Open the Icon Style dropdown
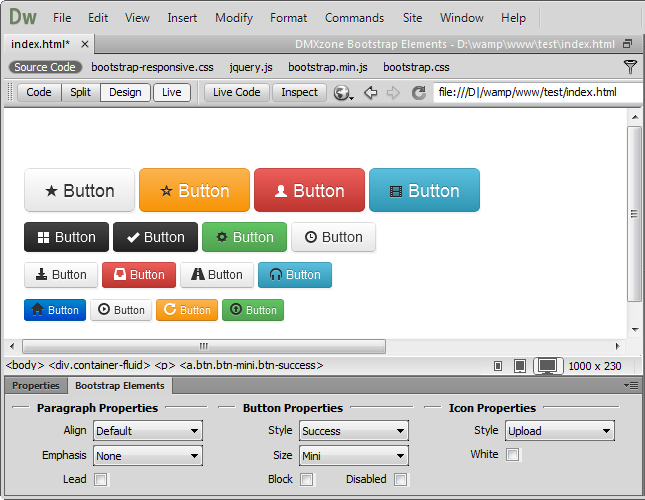The image size is (645, 500). pos(560,431)
